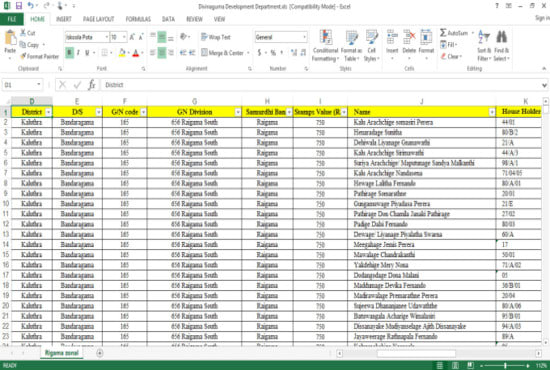Screen dimensions: 550x370
Task: Switch to the VIEW tab
Action: point(219,19)
